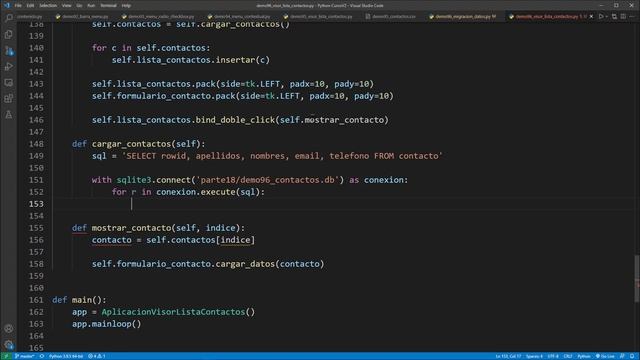The height and width of the screenshot is (360, 640).
Task: Click the vertical scrollbar thumb in editor
Action: pyautogui.click(x=636, y=278)
